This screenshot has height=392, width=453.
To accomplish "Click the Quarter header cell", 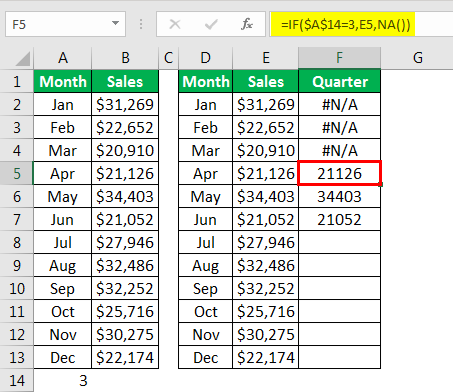I will pos(340,81).
